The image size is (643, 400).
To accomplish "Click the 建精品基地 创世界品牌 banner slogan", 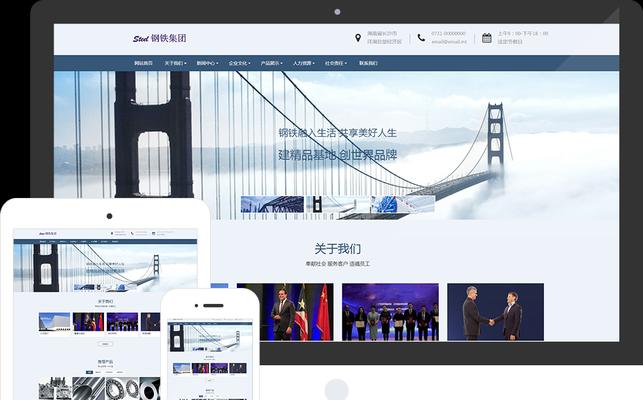I will tap(337, 155).
